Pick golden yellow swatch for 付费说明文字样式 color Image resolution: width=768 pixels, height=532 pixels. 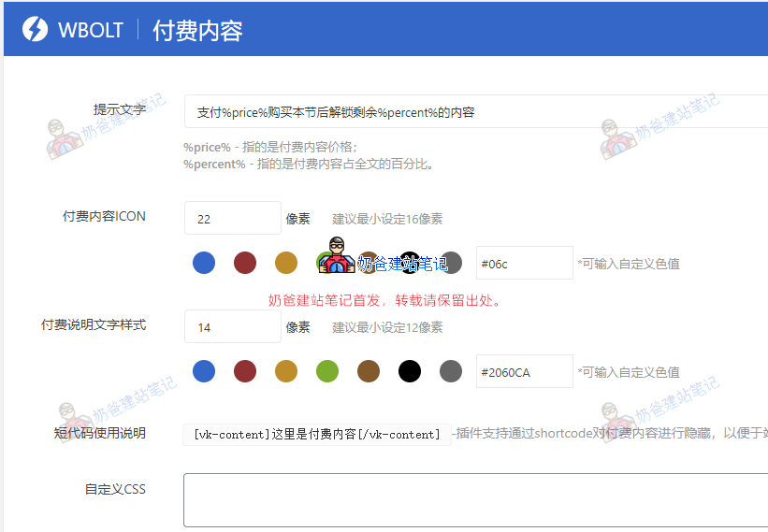pos(286,371)
